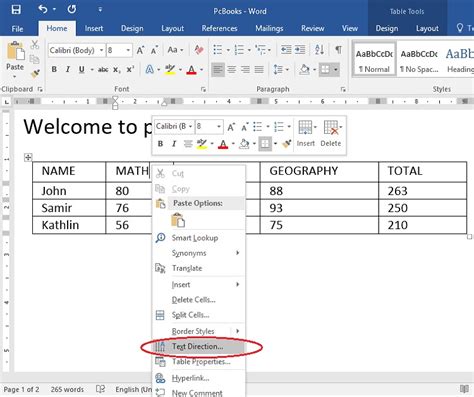Open the File tab
This screenshot has height=397, width=474.
[17, 29]
